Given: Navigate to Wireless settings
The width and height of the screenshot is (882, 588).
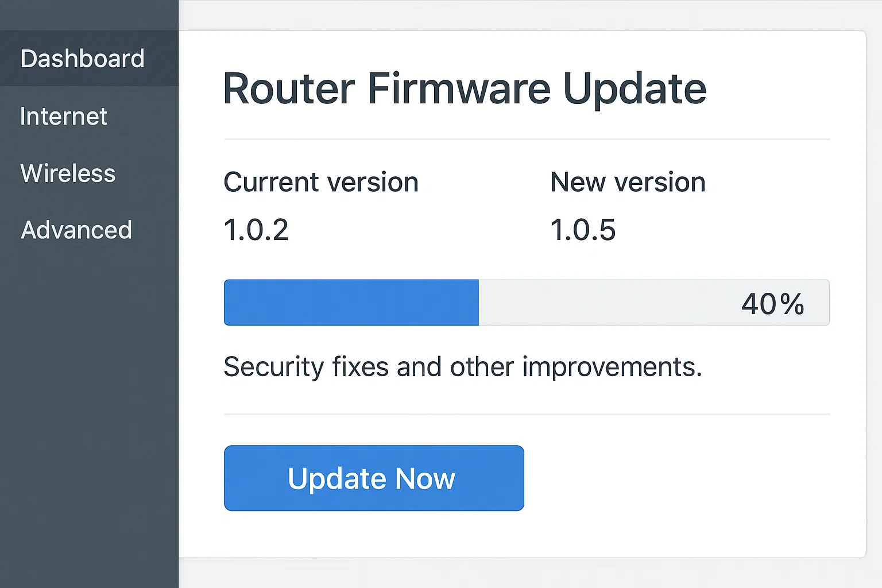Looking at the screenshot, I should click(67, 173).
